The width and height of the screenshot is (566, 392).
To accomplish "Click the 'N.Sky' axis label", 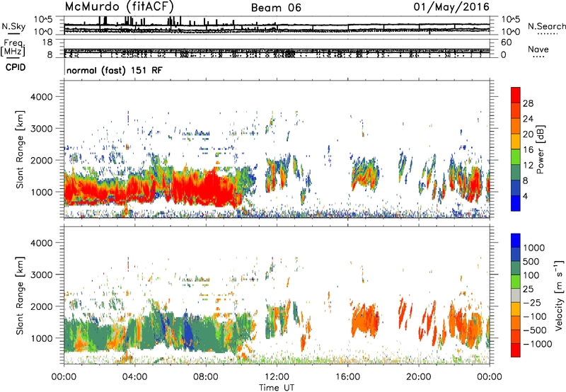I will (x=13, y=26).
